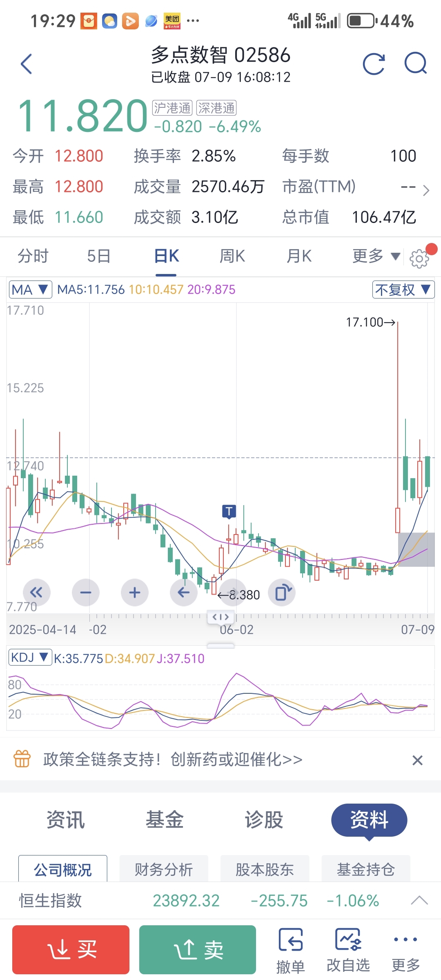
Task: Tap the 成交量 2570.46万 value
Action: pos(228,187)
